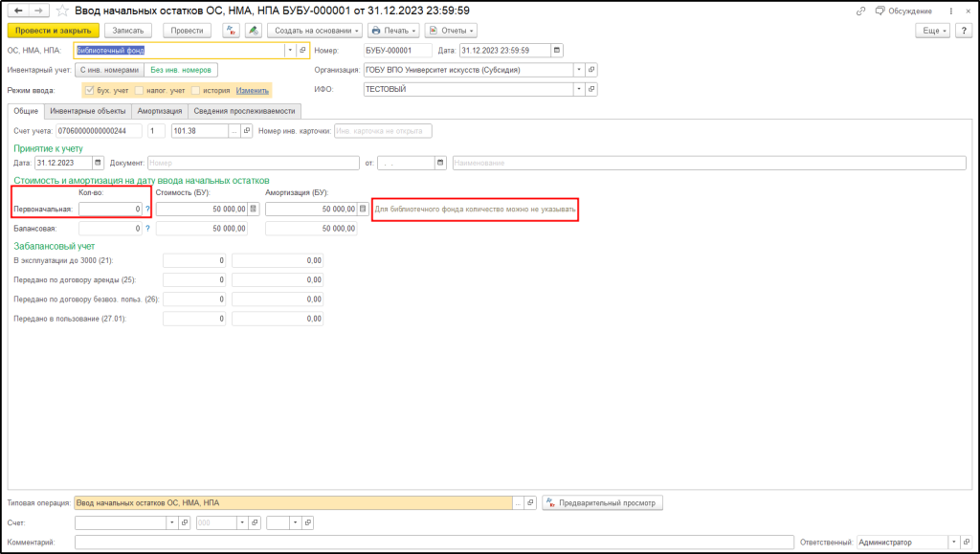Open calculator for Стоимость (БУ) field
Screen dimensions: 980x554
point(254,209)
